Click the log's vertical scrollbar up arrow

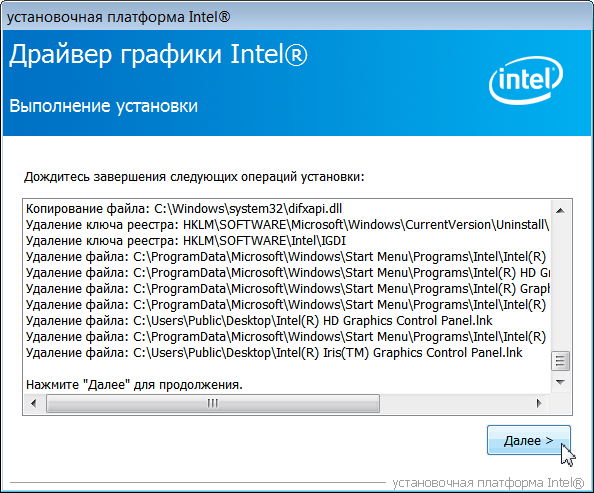(560, 211)
